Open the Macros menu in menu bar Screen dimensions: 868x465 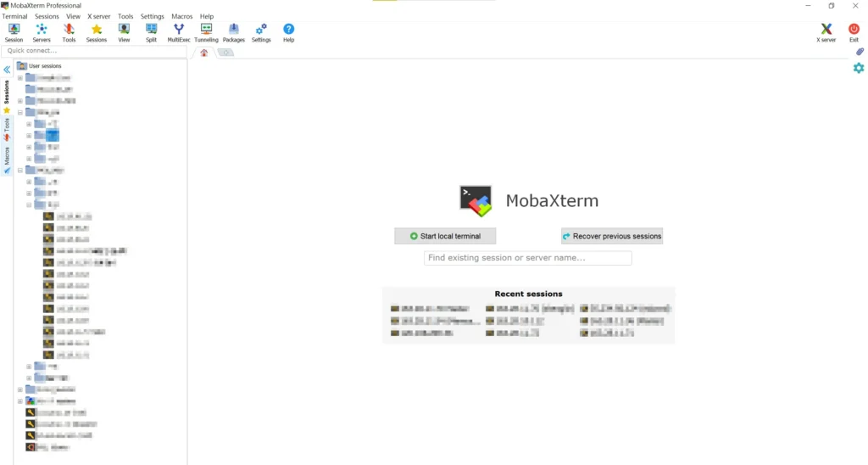coord(181,16)
